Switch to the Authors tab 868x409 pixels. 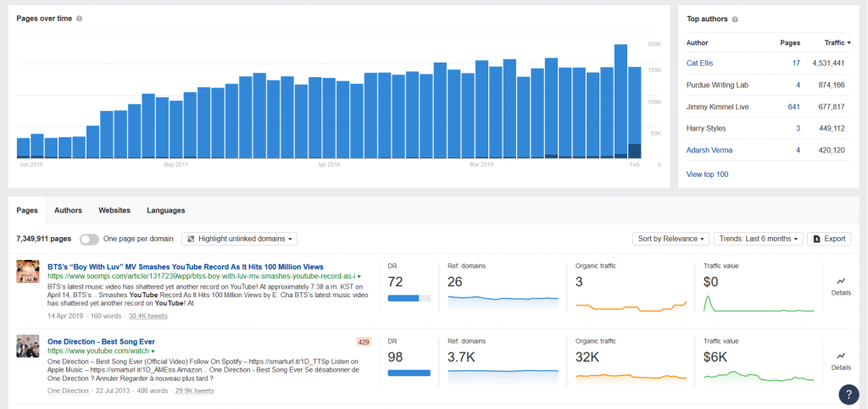pyautogui.click(x=68, y=211)
